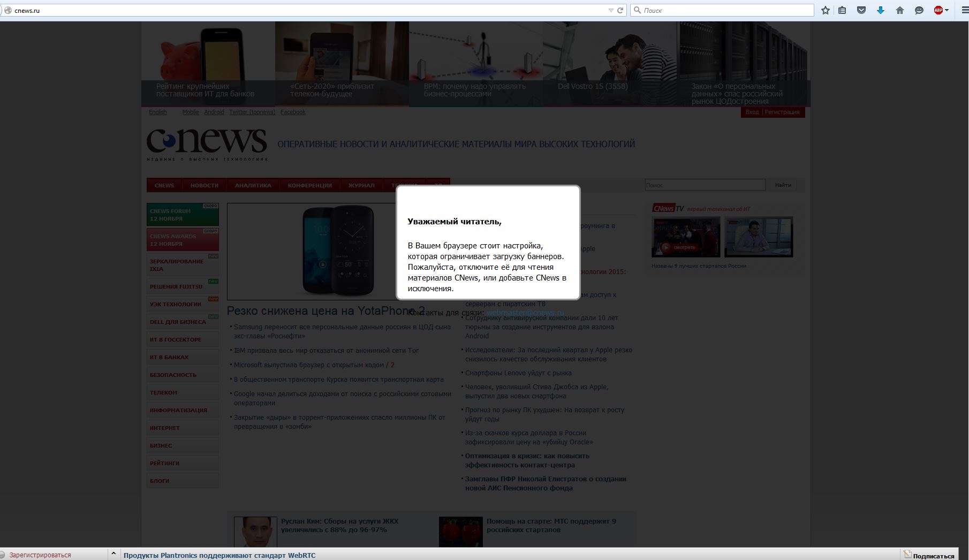Open the downloads arrow icon
The height and width of the screenshot is (560, 969).
[881, 10]
